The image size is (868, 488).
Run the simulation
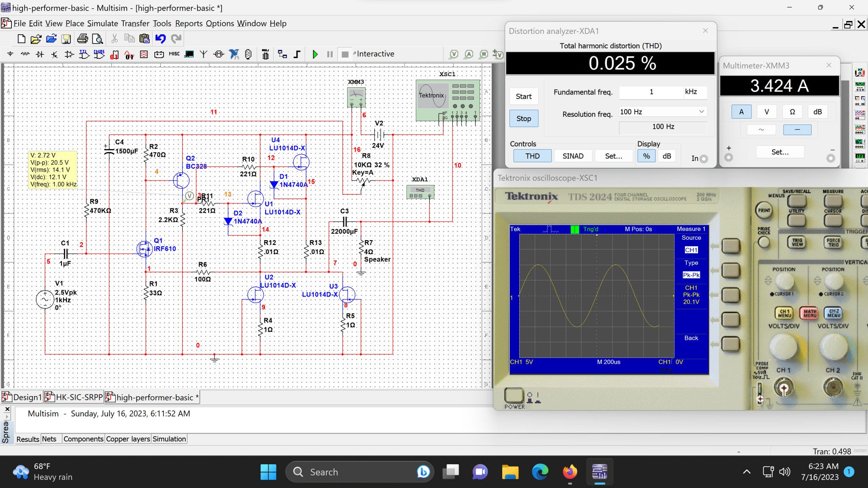coord(315,54)
